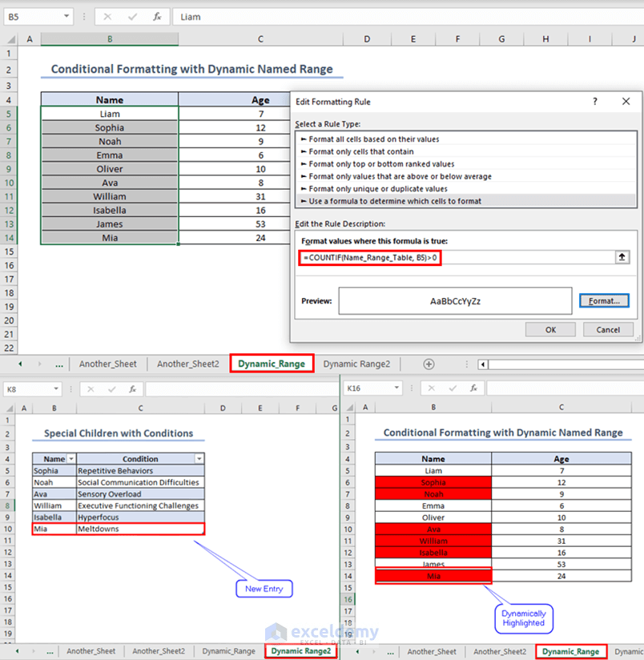
Task: Switch to the Dynamic Range2 sheet tab
Action: click(x=357, y=364)
